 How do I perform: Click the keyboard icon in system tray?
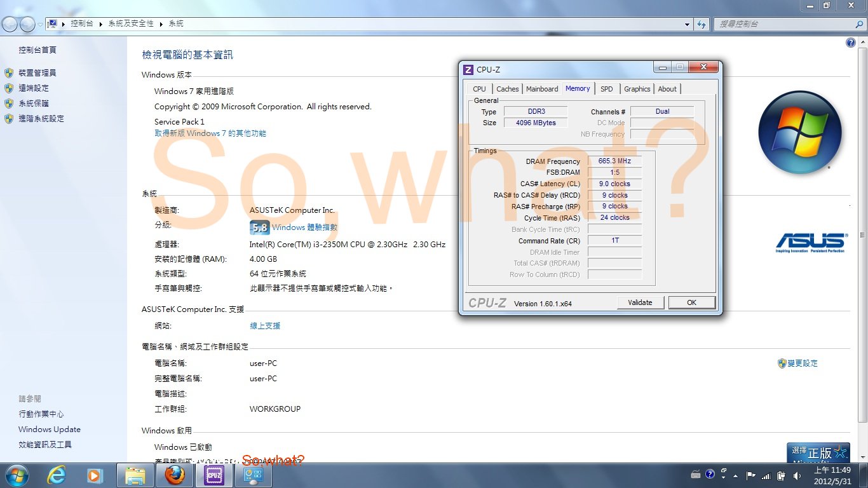click(x=696, y=475)
